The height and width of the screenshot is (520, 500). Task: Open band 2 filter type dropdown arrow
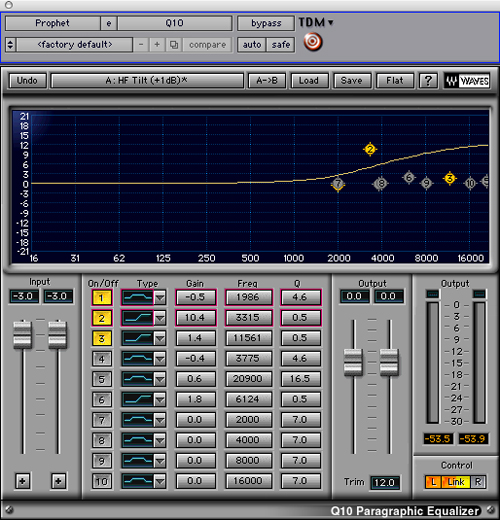(160, 318)
